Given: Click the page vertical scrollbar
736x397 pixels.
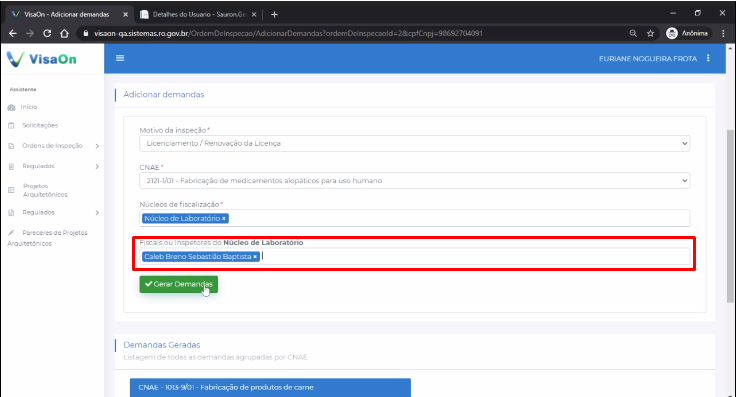Looking at the screenshot, I should (730, 216).
